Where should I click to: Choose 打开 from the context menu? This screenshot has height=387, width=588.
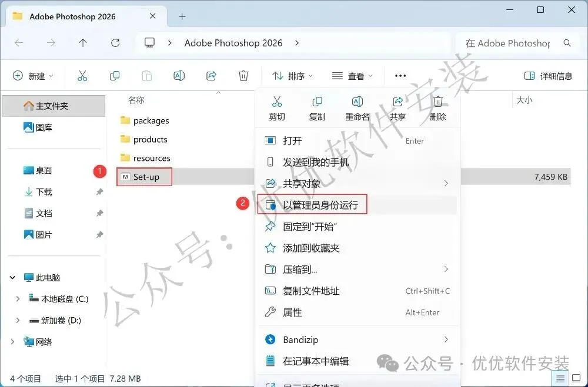[357, 141]
